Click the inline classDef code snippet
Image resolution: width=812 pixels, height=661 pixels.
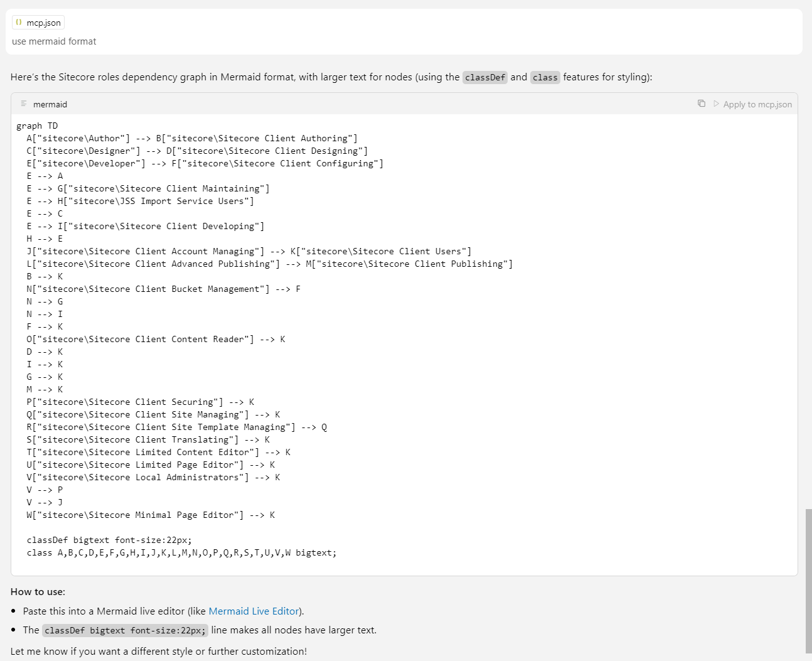pos(484,77)
